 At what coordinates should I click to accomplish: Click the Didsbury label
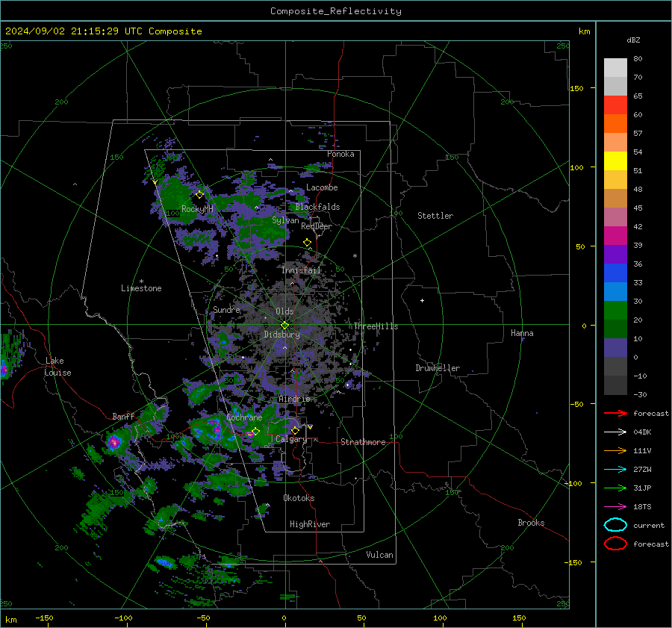tap(281, 335)
